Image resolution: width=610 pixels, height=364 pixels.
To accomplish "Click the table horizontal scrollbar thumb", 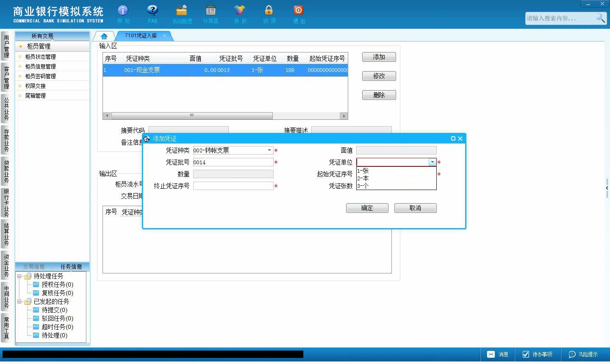I will 192,116.
